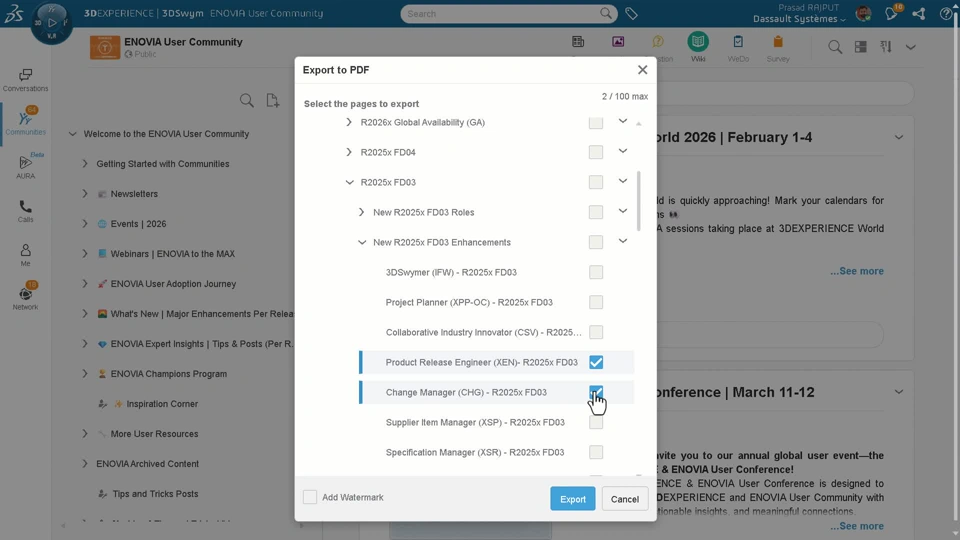Check Supplier Item Manager (XSP) checkbox
960x540 pixels.
596,422
